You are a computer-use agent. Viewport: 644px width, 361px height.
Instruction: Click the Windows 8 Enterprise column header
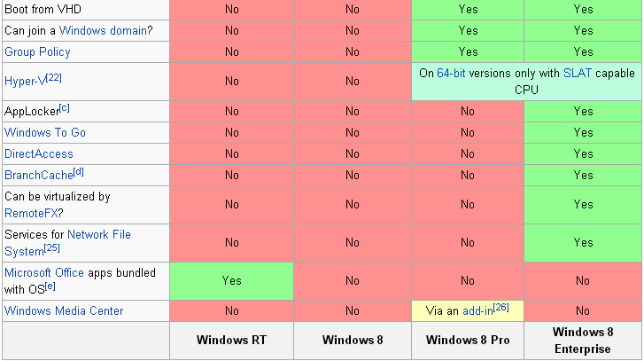coord(583,340)
